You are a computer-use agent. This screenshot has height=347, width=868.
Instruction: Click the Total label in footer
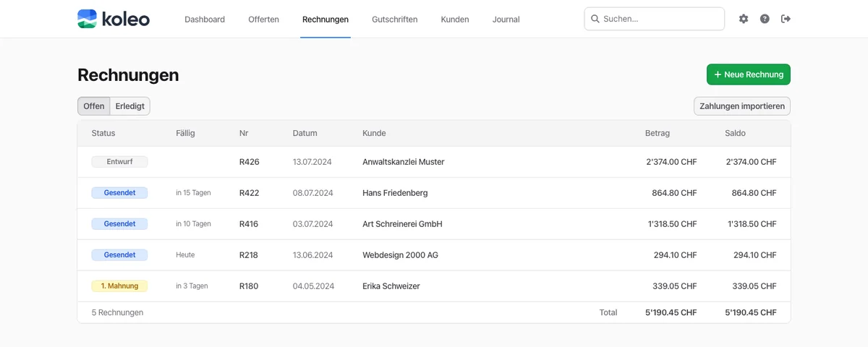pyautogui.click(x=608, y=312)
